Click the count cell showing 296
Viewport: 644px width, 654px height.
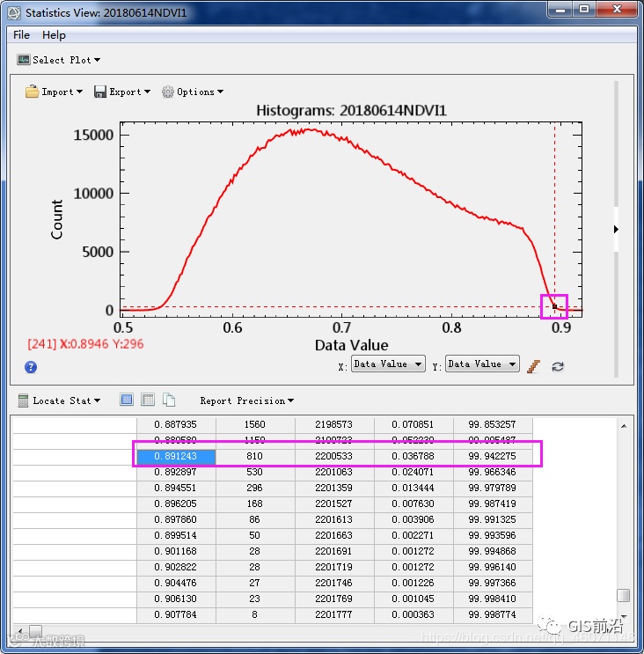255,488
